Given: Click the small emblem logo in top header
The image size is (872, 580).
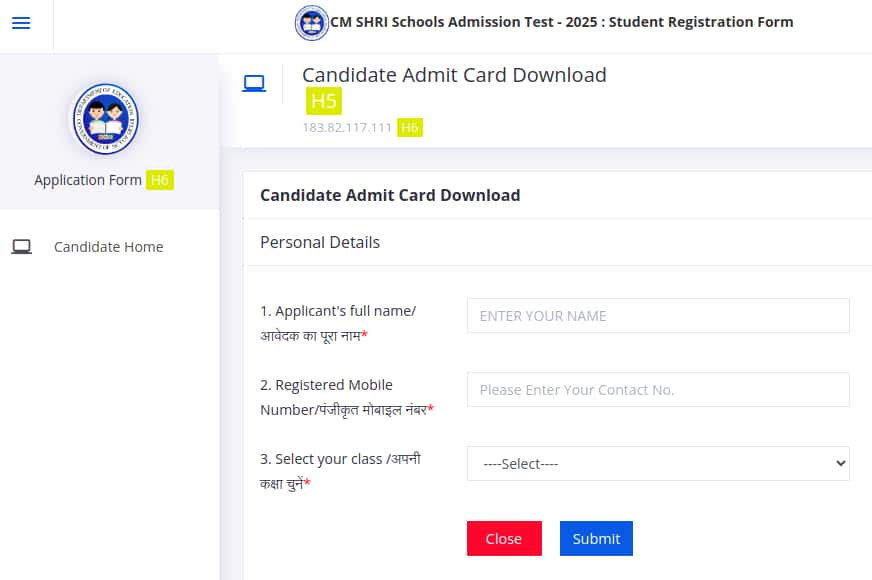Looking at the screenshot, I should point(311,23).
